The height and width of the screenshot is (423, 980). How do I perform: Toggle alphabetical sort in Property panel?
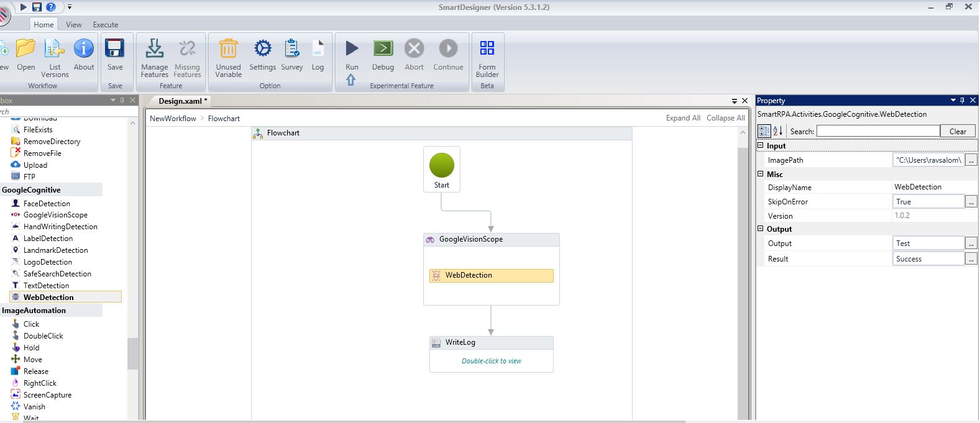coord(777,131)
